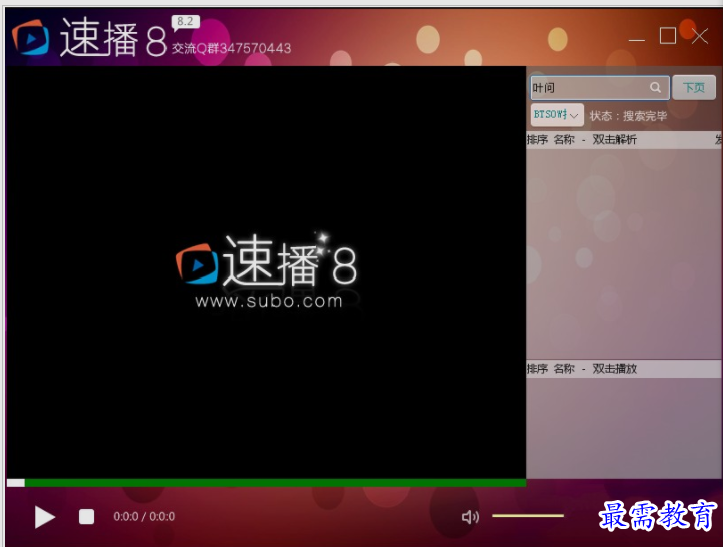Mute the volume speaker icon
Viewport: 723px width, 547px height.
pyautogui.click(x=470, y=517)
